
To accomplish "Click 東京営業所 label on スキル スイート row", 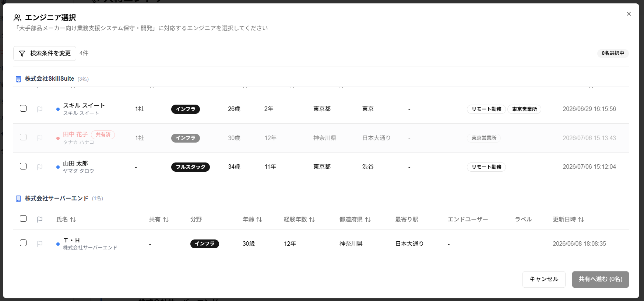I will [524, 109].
